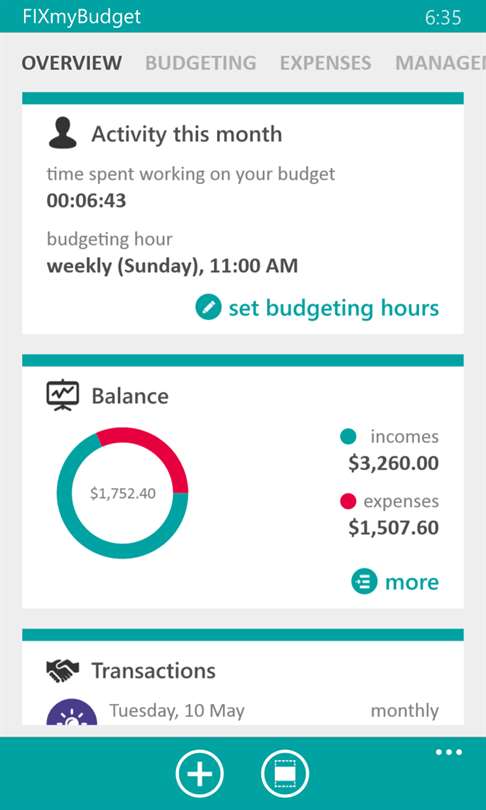Click the pencil icon next to set budgeting hours
Image resolution: width=486 pixels, height=810 pixels.
pyautogui.click(x=208, y=307)
